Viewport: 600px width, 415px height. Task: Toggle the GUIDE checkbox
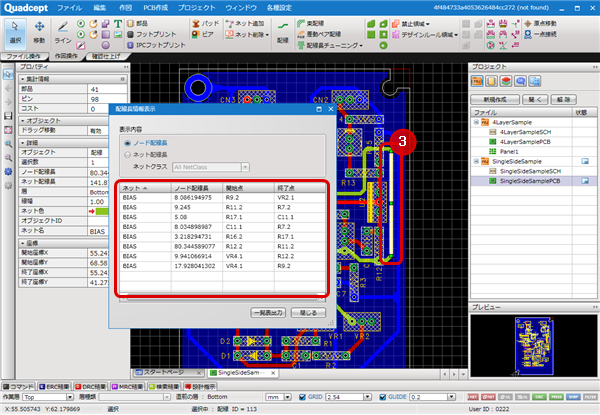pyautogui.click(x=382, y=397)
